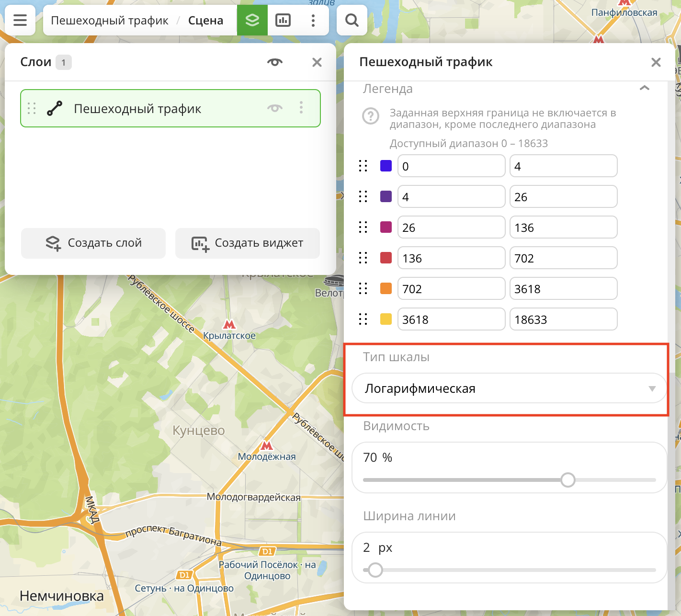Hide the Пешеходный трафик layer with eye

(275, 108)
